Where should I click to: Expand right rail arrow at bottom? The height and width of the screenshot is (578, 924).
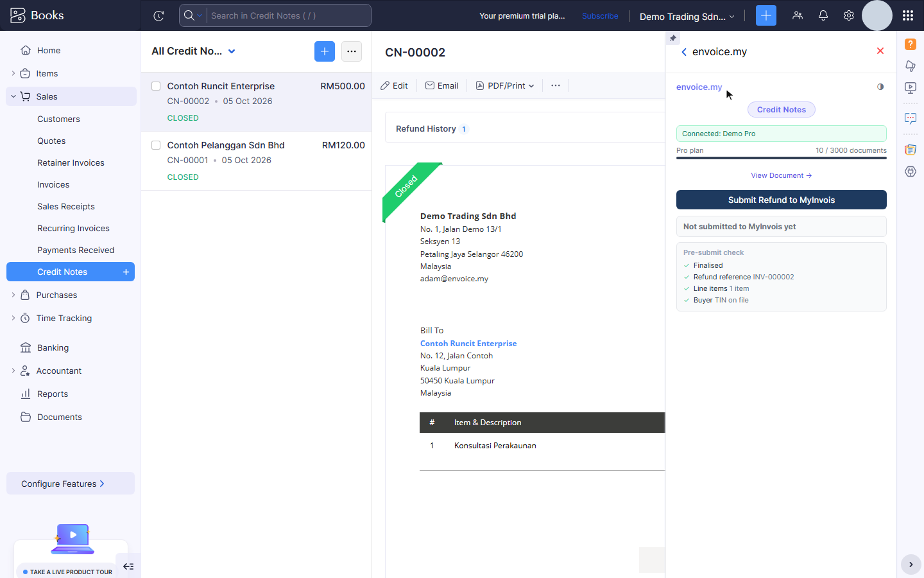tap(911, 565)
